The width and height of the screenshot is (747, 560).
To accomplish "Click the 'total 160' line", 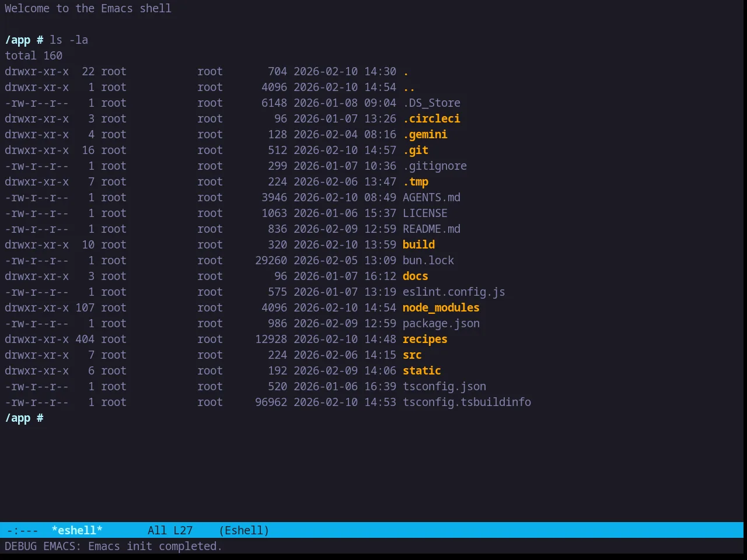I will click(33, 55).
